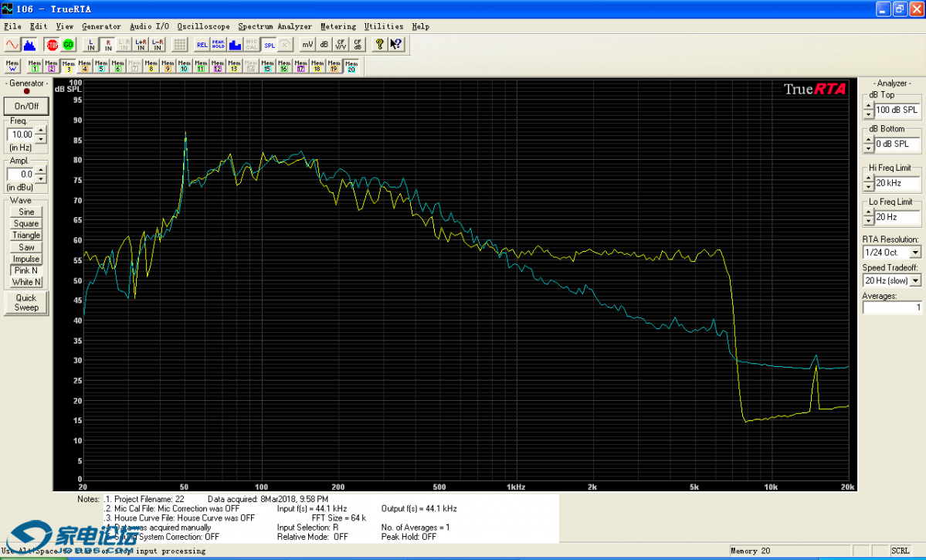This screenshot has width=926, height=560.
Task: Click the red STOP icon in toolbar
Action: [x=52, y=45]
